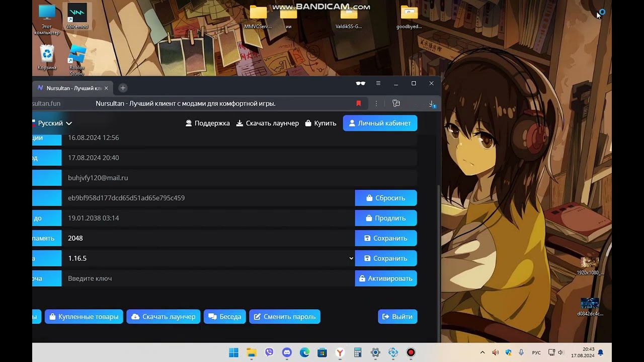Open the Voicemod desktop shortcut
The height and width of the screenshot is (362, 644).
tap(77, 16)
